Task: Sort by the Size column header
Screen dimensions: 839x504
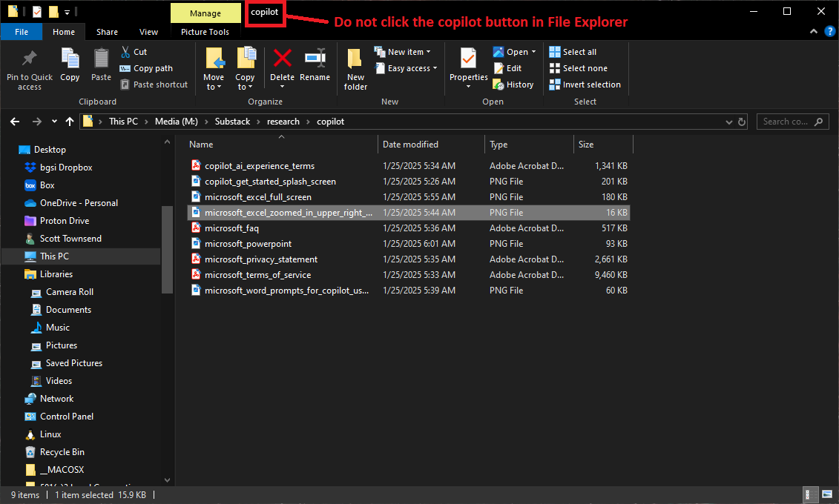Action: 603,145
